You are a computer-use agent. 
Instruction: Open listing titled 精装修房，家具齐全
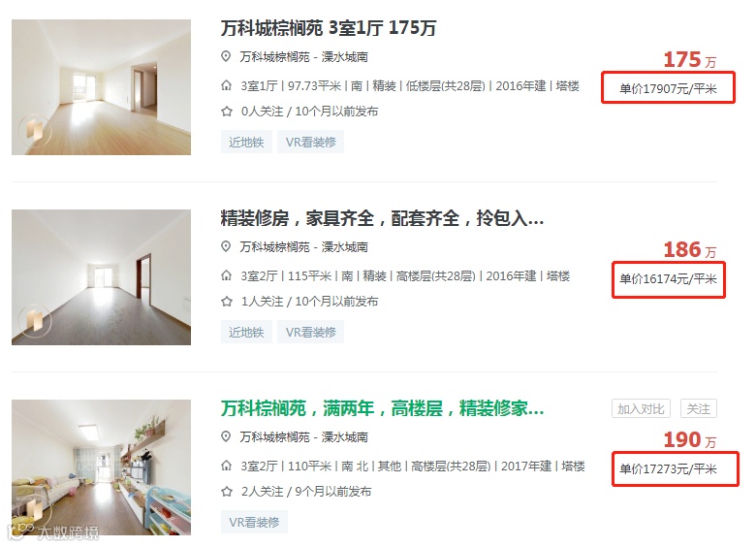pyautogui.click(x=382, y=218)
